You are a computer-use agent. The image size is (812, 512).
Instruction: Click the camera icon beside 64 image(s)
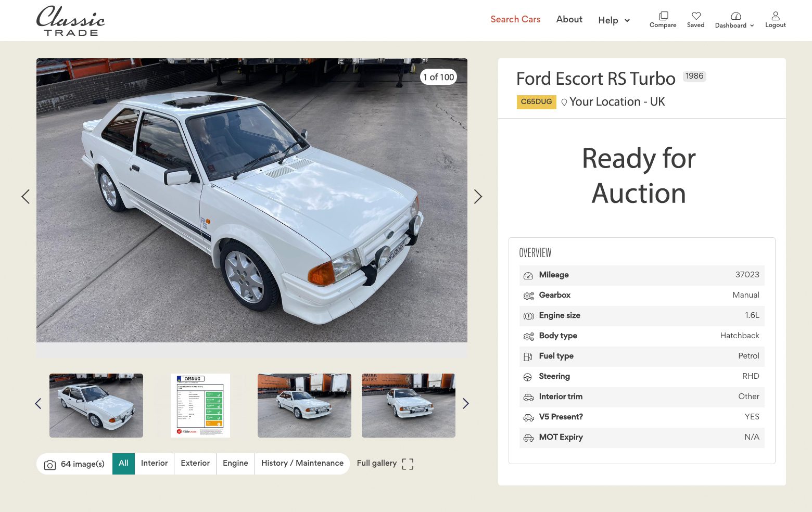point(50,465)
